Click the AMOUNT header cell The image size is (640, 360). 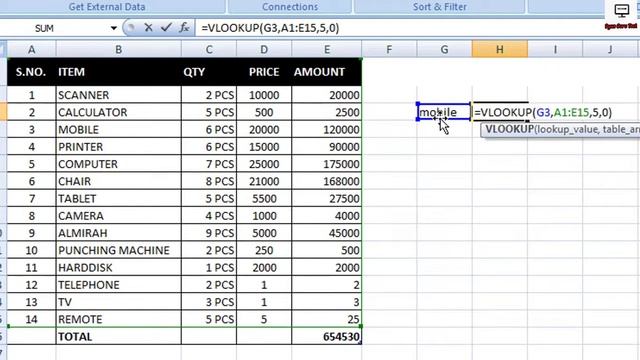(x=327, y=72)
